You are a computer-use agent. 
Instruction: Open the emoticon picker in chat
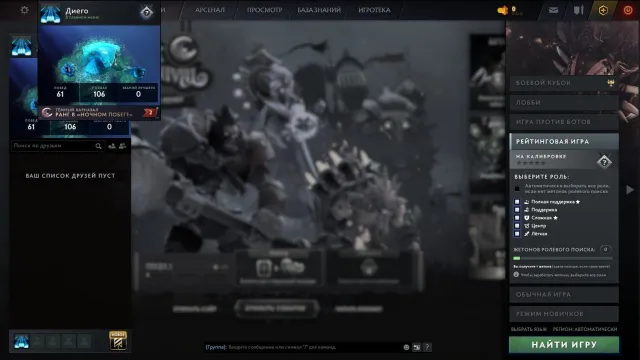point(406,347)
